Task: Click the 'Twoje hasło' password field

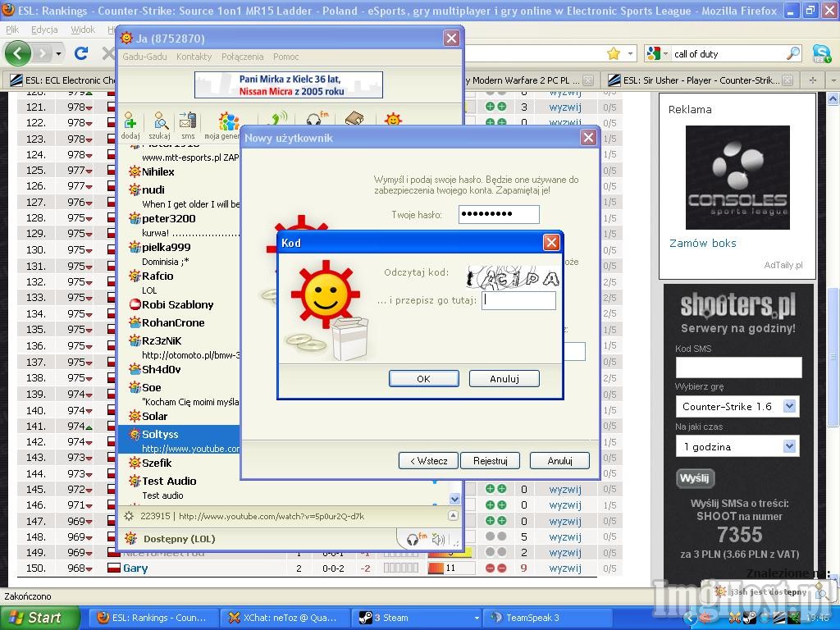Action: tap(499, 214)
